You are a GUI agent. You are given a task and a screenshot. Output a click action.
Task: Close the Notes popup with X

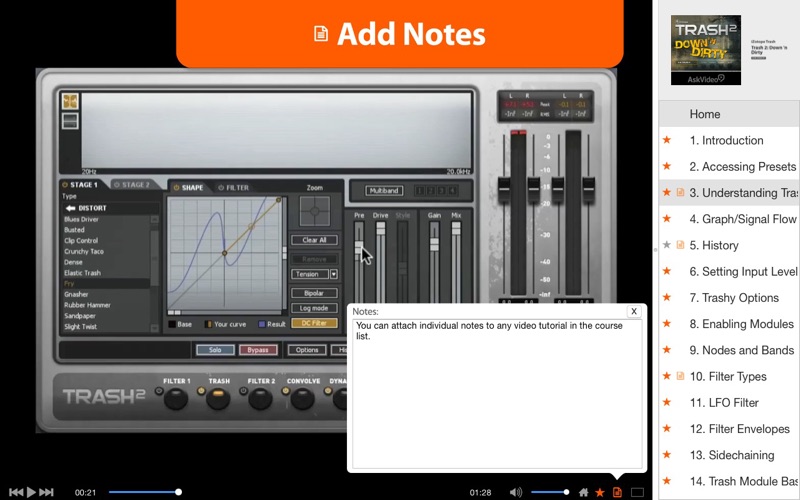point(634,311)
